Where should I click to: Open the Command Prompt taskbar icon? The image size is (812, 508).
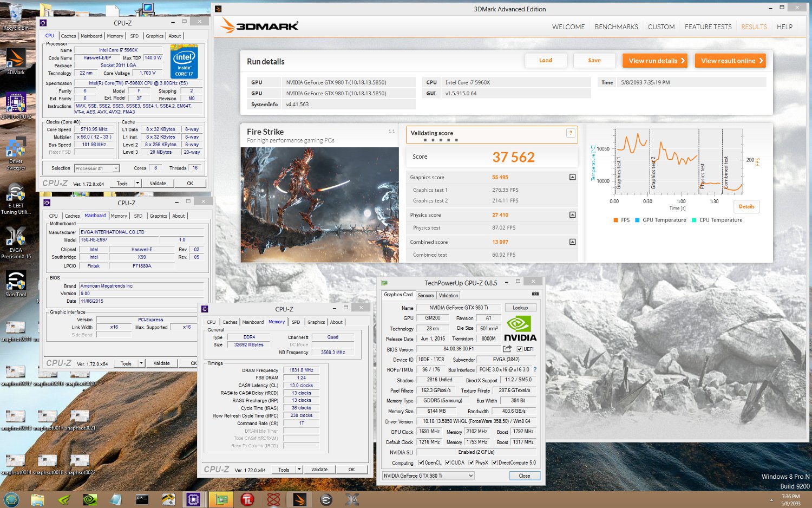click(x=142, y=499)
